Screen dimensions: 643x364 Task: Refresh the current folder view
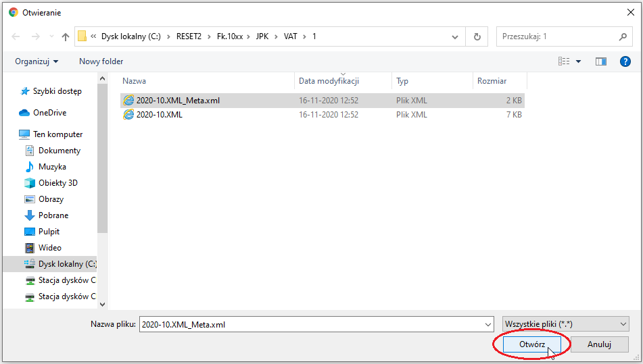pyautogui.click(x=477, y=37)
